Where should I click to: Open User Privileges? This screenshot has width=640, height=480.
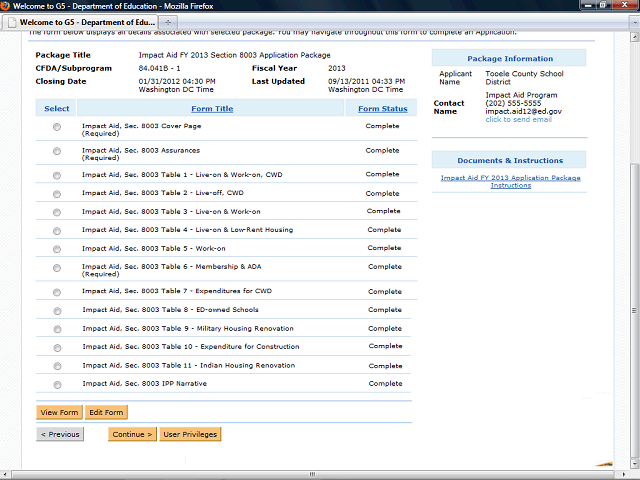[190, 434]
